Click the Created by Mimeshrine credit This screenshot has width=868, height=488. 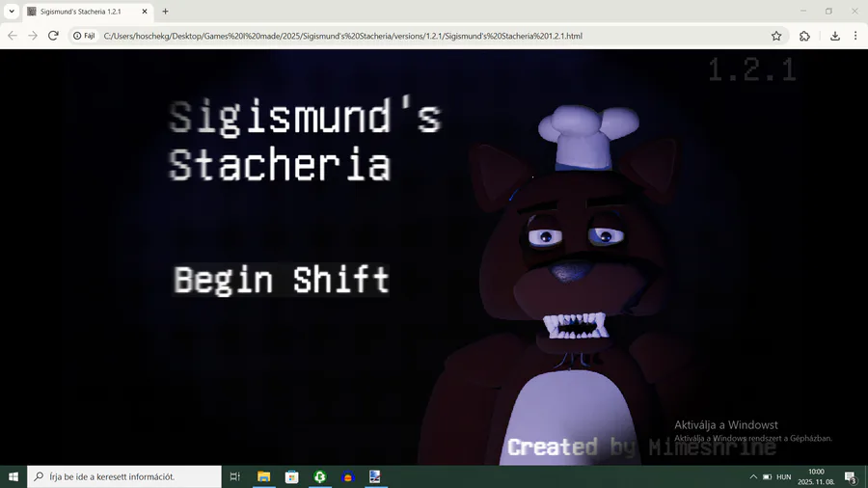pyautogui.click(x=642, y=447)
